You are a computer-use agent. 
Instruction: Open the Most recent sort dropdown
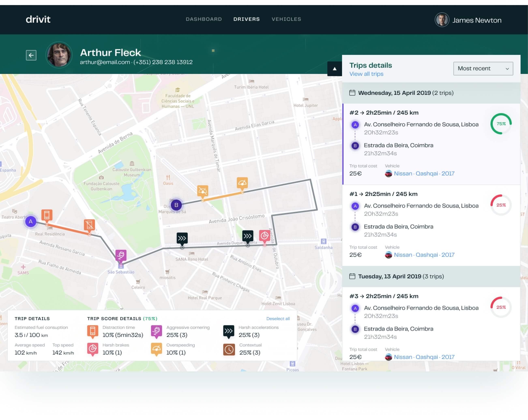[483, 68]
